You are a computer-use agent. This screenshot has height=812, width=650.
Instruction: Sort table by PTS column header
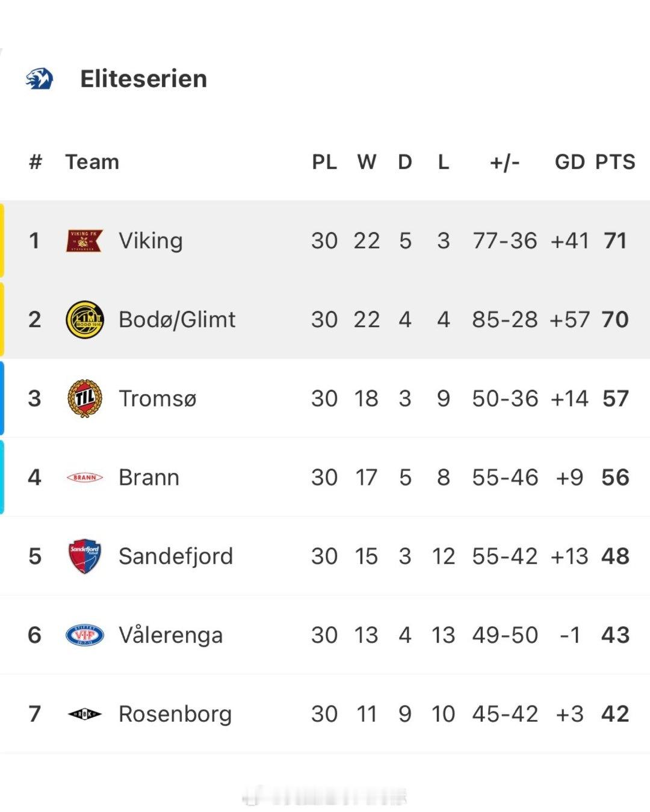[x=615, y=162]
